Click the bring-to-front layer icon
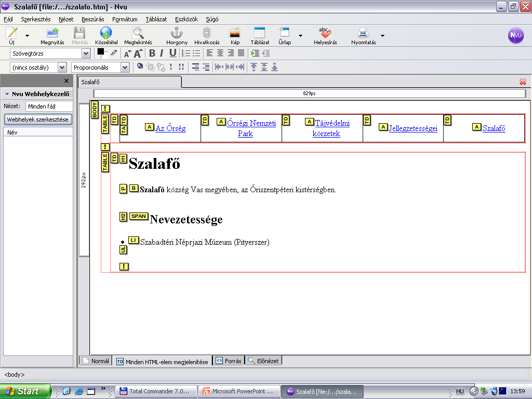Viewport: 532px width, 399px height. click(150, 67)
